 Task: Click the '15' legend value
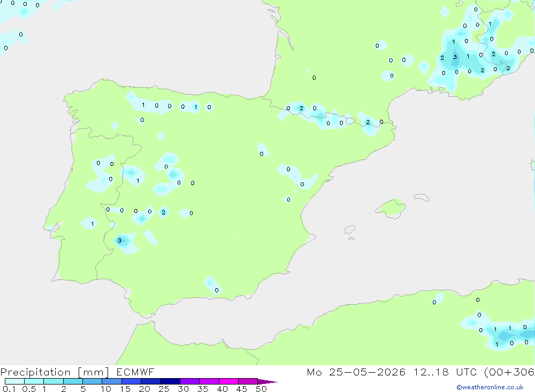(x=125, y=389)
